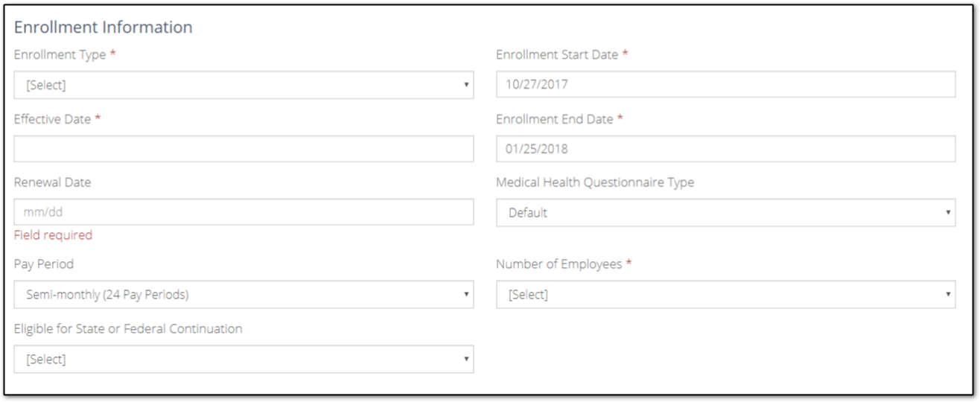Click the "Enrollment End Date" label text
Image resolution: width=980 pixels, height=402 pixels.
coord(555,119)
